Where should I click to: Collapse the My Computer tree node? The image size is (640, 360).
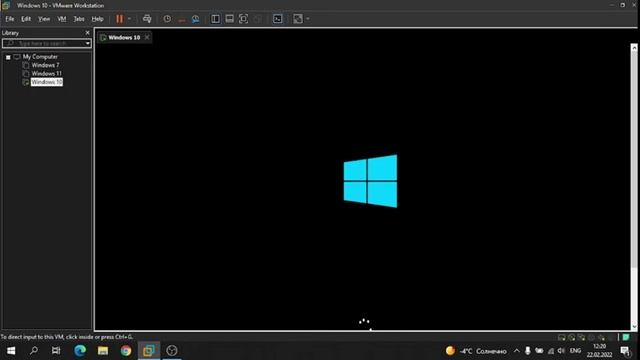pyautogui.click(x=8, y=57)
